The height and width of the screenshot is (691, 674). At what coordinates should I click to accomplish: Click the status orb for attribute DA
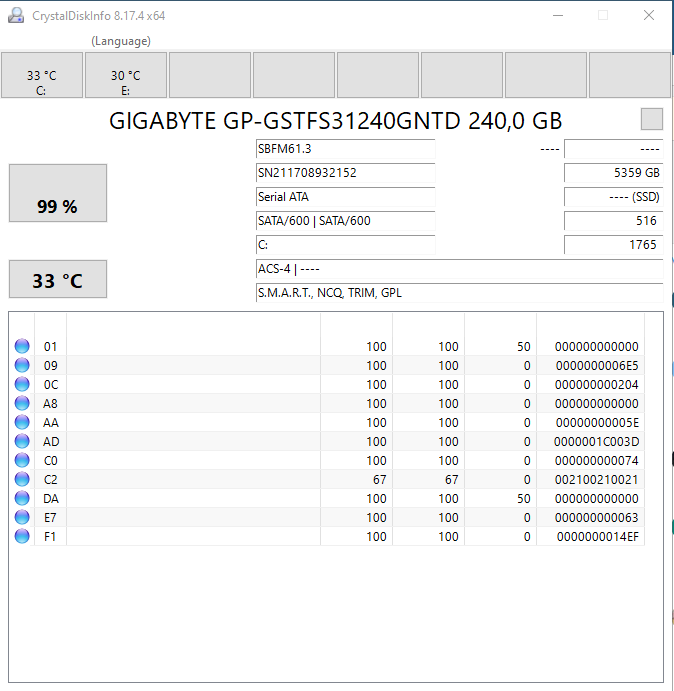22,498
